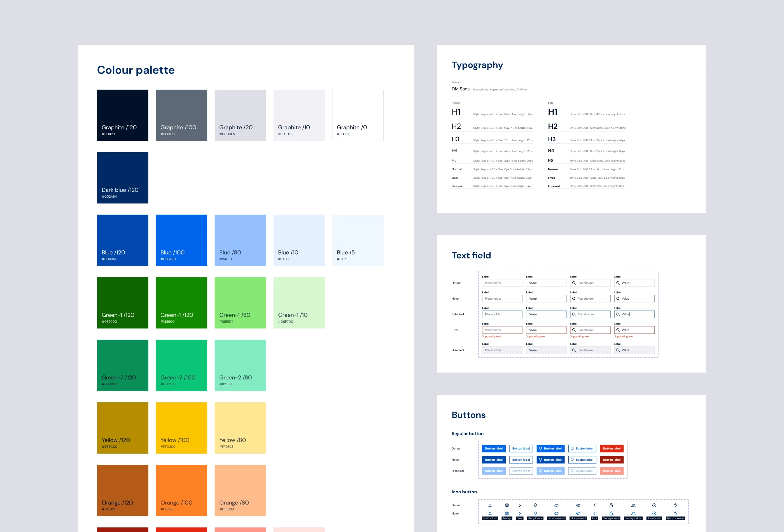784x532 pixels.
Task: Toggle the Default row Hide password crossed-eye icon
Action: pos(578,505)
